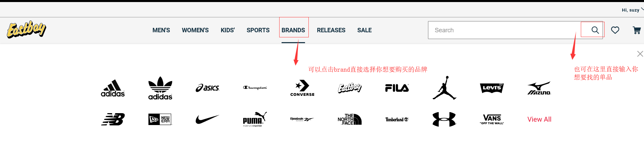Click the search magnifier icon

click(x=595, y=30)
